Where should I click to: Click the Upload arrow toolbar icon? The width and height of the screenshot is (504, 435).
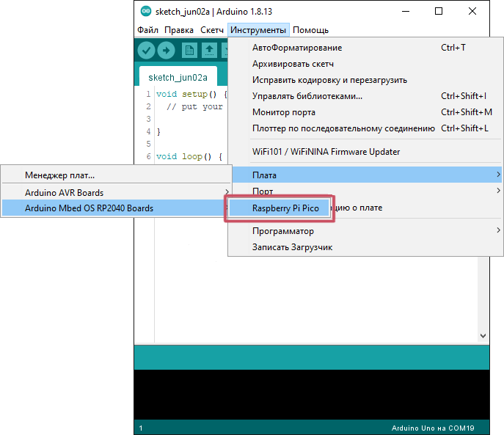(167, 51)
